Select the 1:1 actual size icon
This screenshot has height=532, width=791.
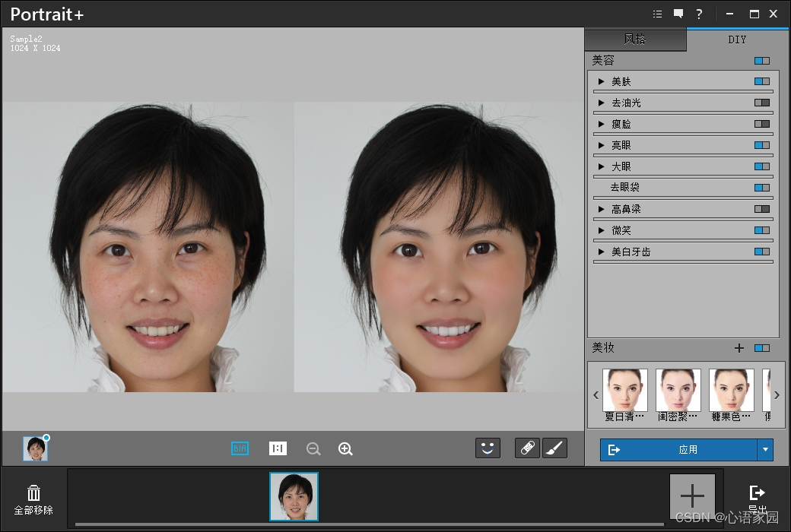(x=278, y=448)
